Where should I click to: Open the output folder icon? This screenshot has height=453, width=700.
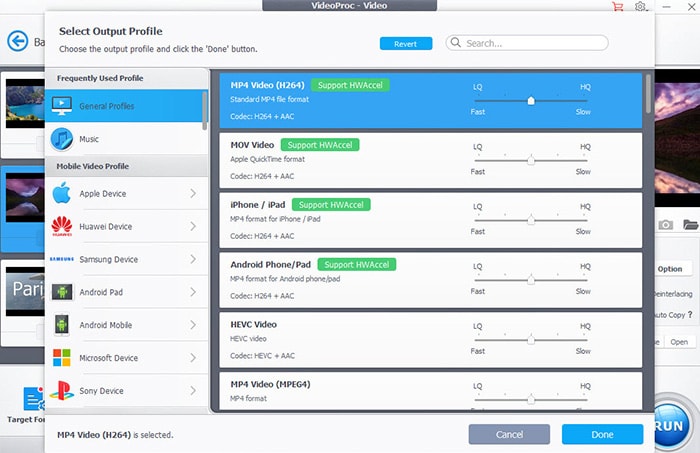point(691,224)
